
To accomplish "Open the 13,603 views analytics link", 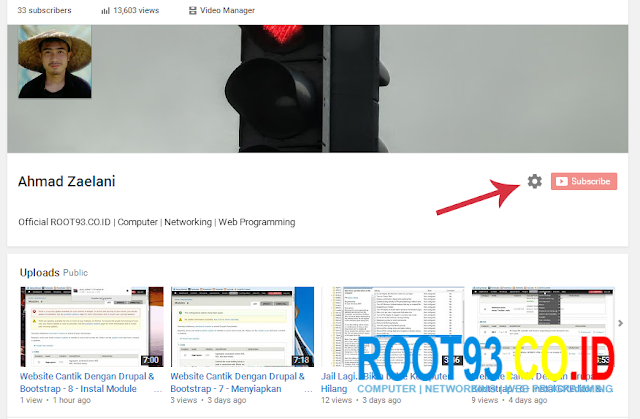I will pyautogui.click(x=136, y=11).
